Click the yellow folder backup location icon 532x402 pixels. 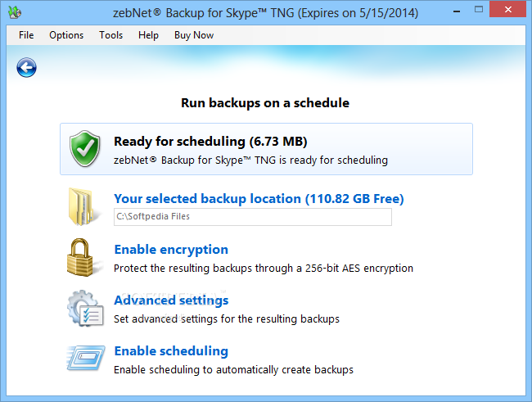point(83,207)
